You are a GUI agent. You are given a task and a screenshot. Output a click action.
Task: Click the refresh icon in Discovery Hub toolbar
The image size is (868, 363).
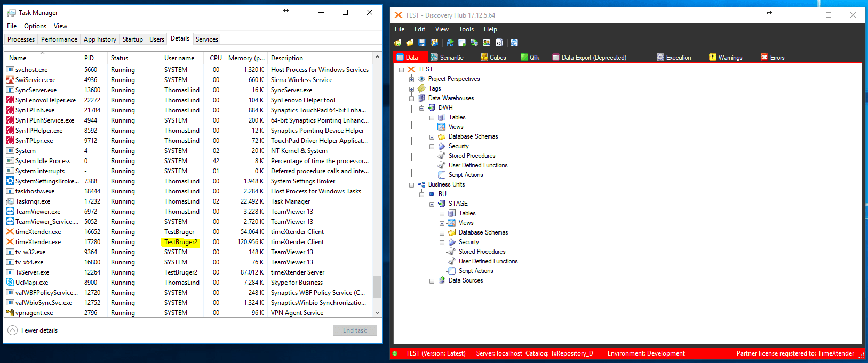pos(514,43)
